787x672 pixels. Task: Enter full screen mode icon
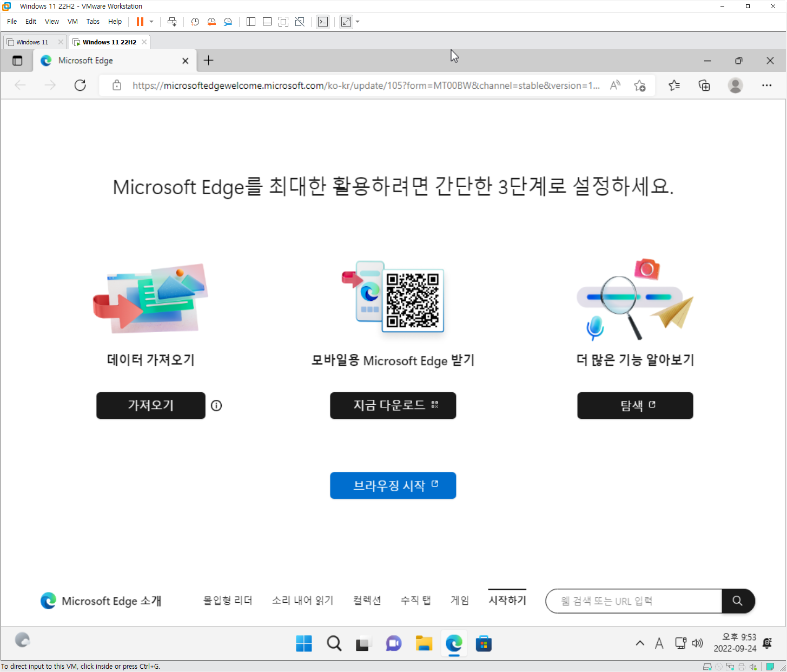pyautogui.click(x=283, y=22)
